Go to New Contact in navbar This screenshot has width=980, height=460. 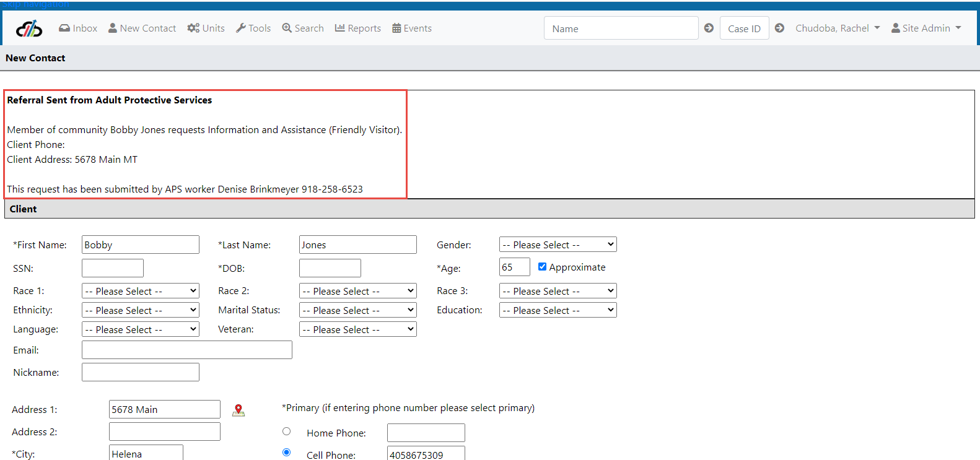[x=142, y=28]
